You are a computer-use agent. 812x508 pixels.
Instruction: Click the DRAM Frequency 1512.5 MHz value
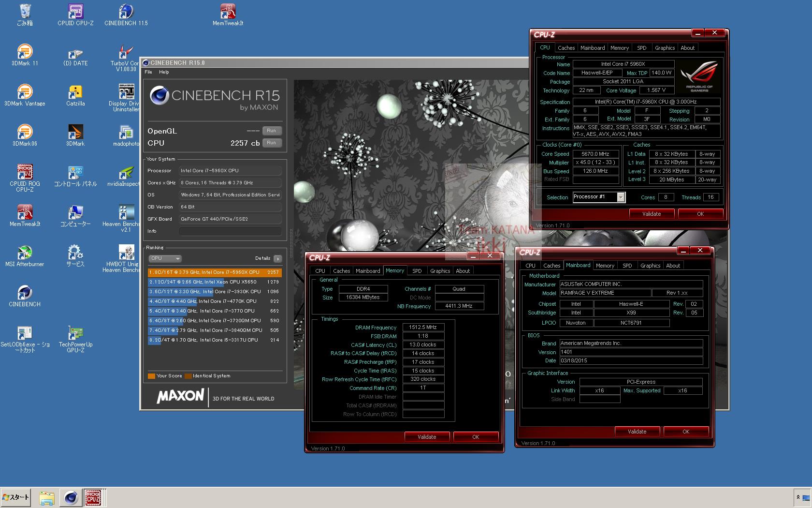coord(423,328)
